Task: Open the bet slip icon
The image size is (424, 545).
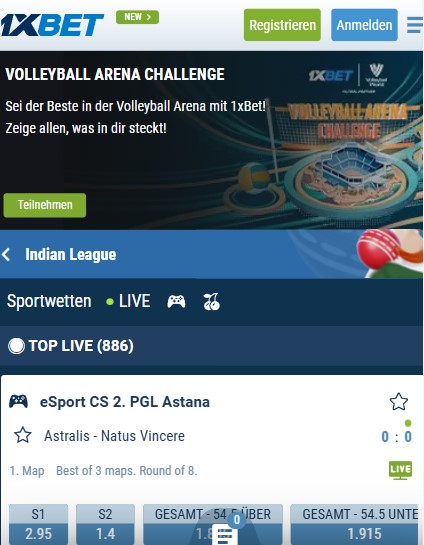Action: (x=225, y=534)
